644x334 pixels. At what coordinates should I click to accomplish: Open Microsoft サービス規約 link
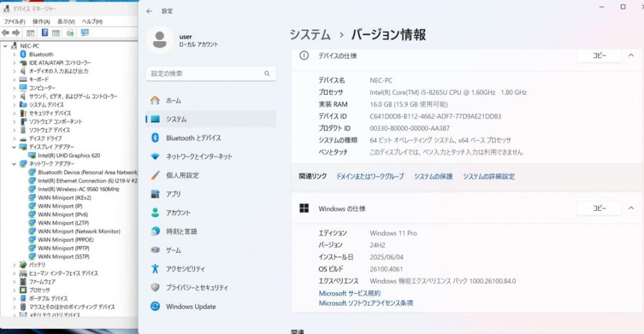coord(350,293)
